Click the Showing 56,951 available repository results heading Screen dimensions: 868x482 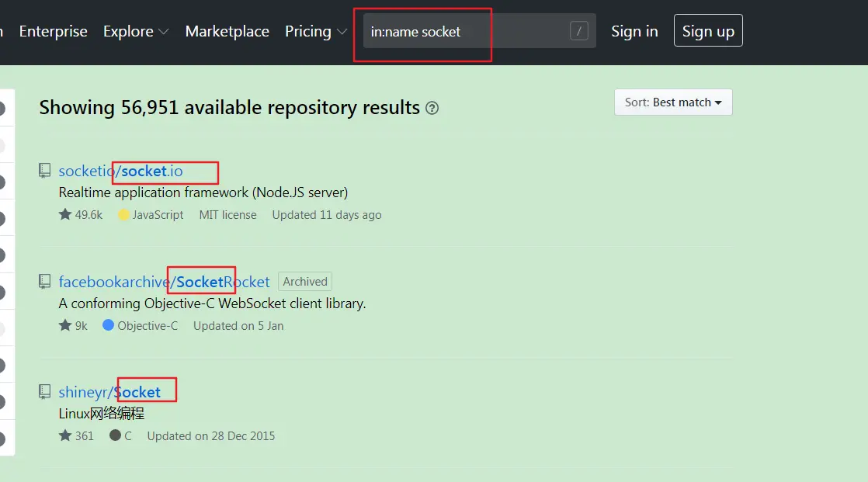pos(229,107)
